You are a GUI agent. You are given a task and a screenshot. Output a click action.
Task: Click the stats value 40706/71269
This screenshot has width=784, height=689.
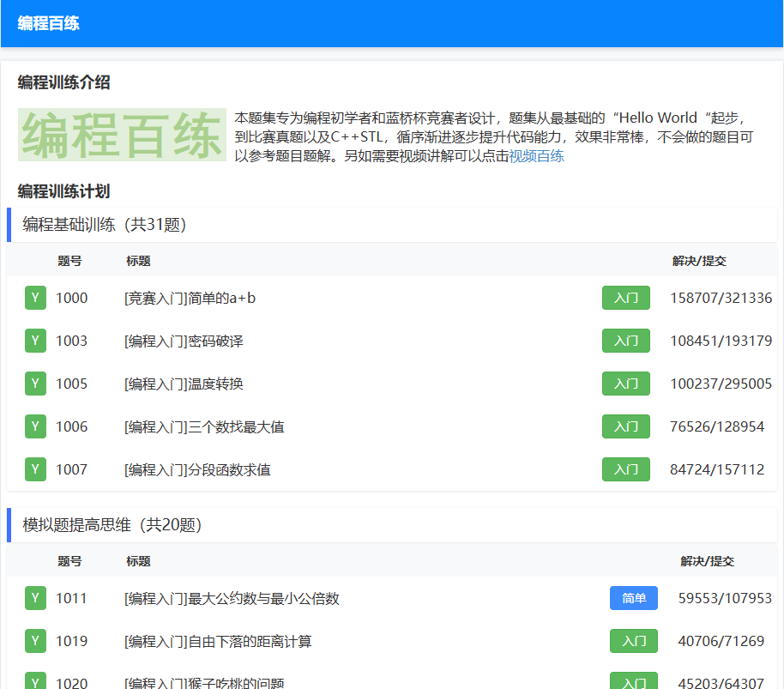[x=721, y=642]
